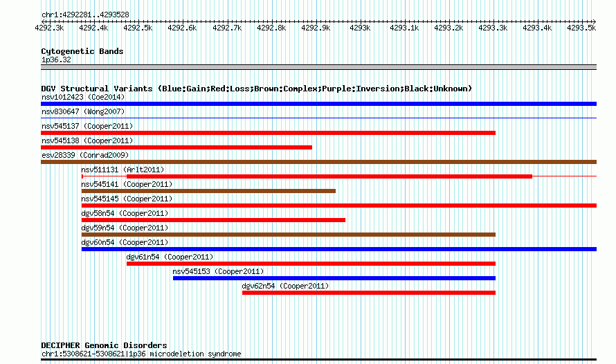This screenshot has width=616, height=364.
Task: Open the dgv58n54 (Cooper2011) label
Action: click(x=125, y=213)
